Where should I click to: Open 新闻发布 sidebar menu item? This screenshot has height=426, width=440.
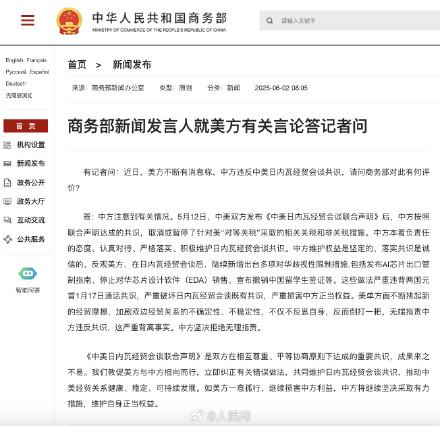[x=31, y=164]
